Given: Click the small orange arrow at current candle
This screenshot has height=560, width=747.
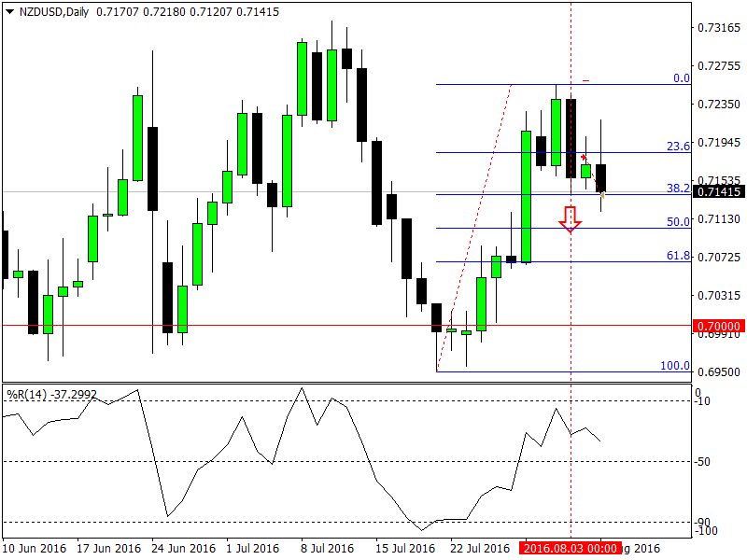Looking at the screenshot, I should (602, 195).
